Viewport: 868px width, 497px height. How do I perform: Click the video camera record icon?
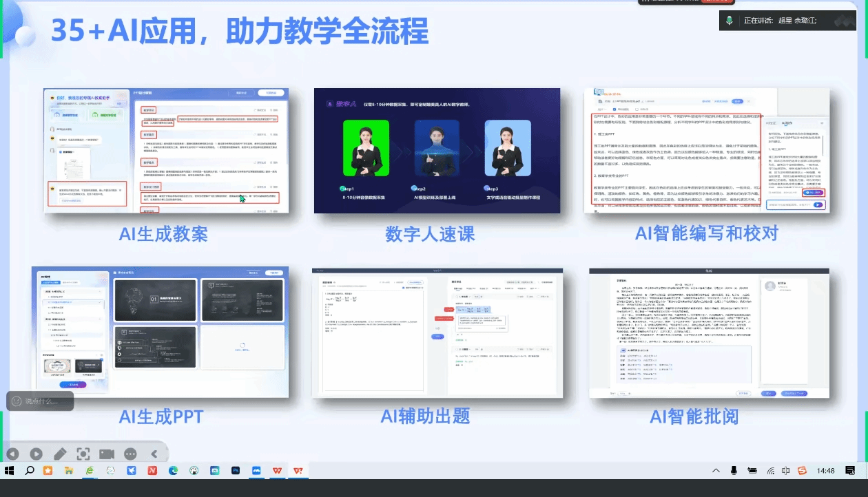[107, 454]
